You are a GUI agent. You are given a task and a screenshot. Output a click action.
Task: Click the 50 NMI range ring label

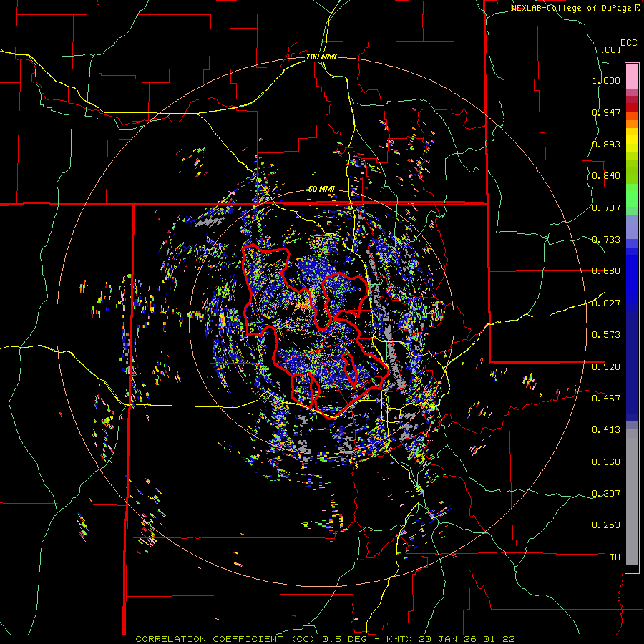(x=321, y=190)
